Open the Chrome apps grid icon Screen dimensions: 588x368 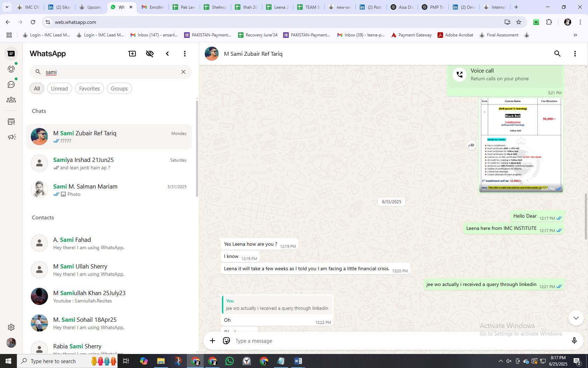click(x=9, y=35)
